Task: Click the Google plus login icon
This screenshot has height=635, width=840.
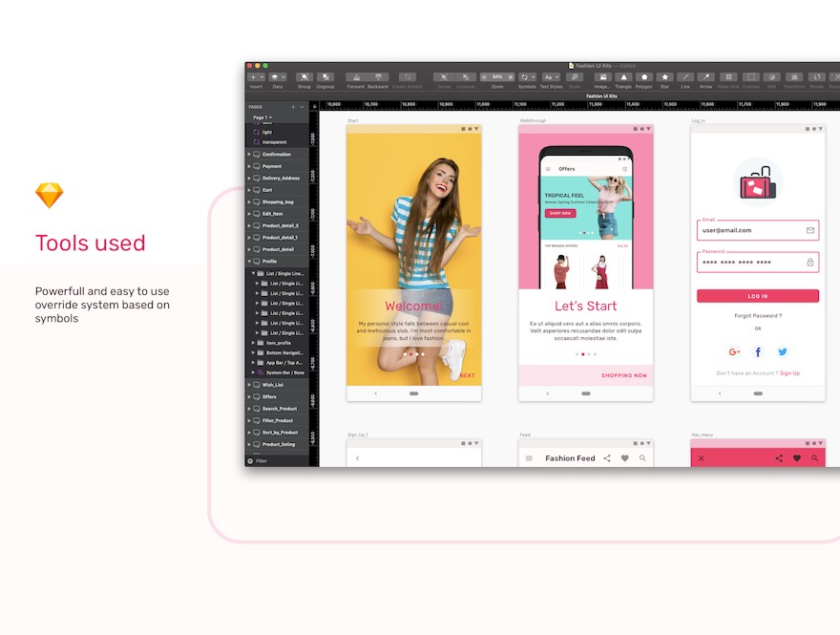Action: point(734,352)
